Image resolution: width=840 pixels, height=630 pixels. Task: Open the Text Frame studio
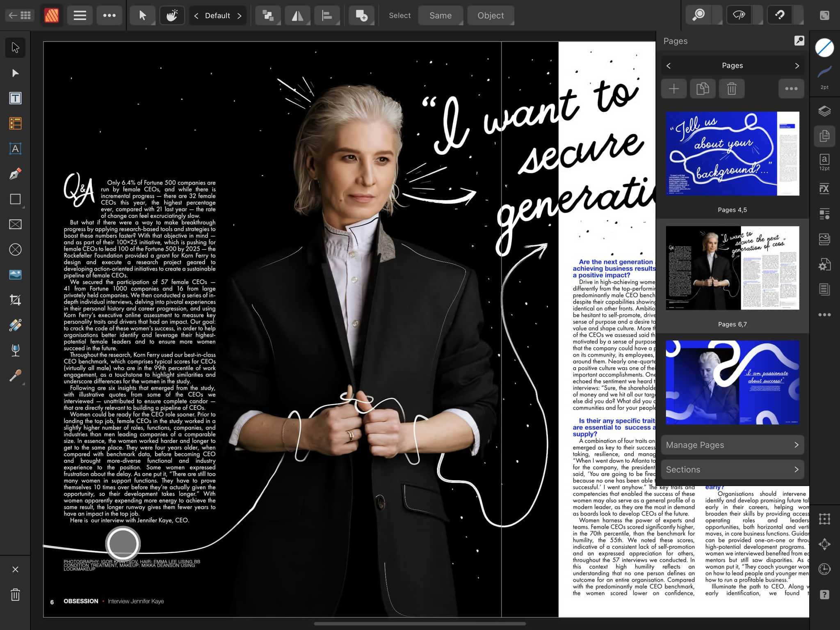click(x=824, y=289)
